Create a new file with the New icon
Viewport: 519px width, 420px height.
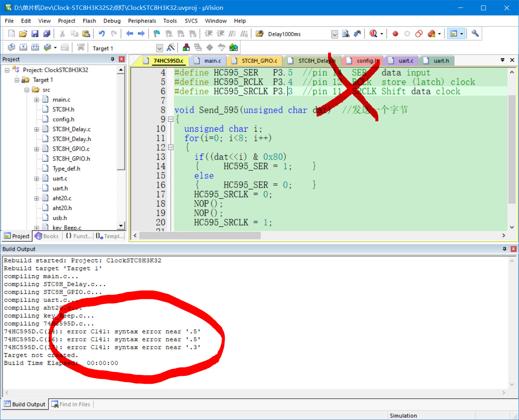[x=11, y=34]
